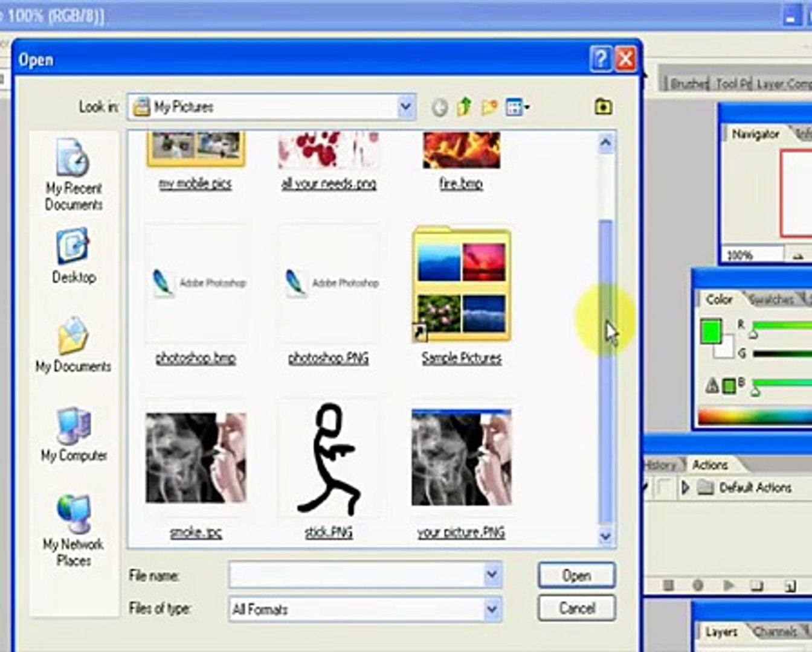Screen dimensions: 812x652
Task: Click the Open button
Action: point(576,575)
